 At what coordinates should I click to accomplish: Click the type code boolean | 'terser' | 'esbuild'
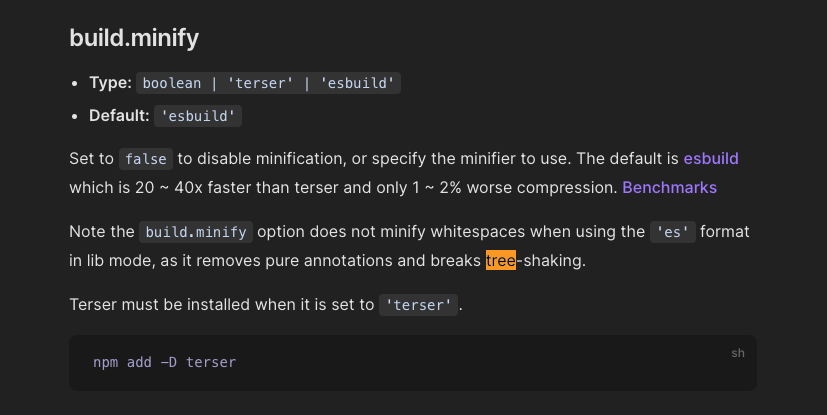click(x=268, y=83)
